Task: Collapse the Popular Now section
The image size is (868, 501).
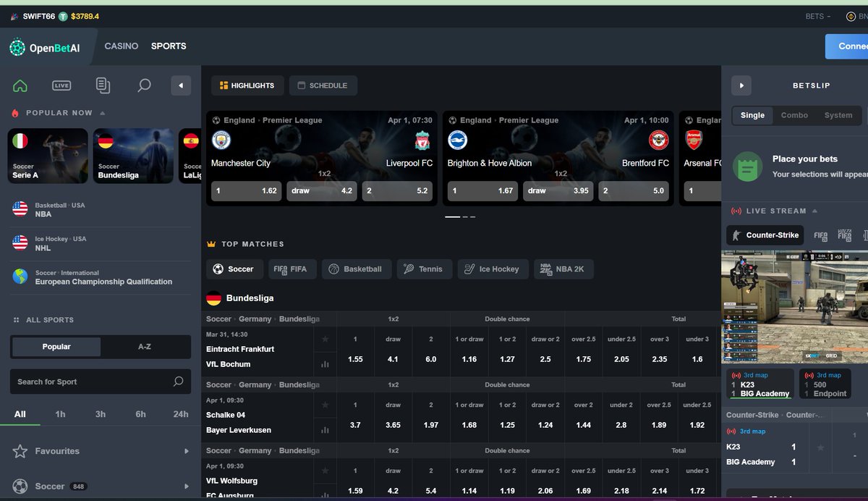Action: point(103,113)
